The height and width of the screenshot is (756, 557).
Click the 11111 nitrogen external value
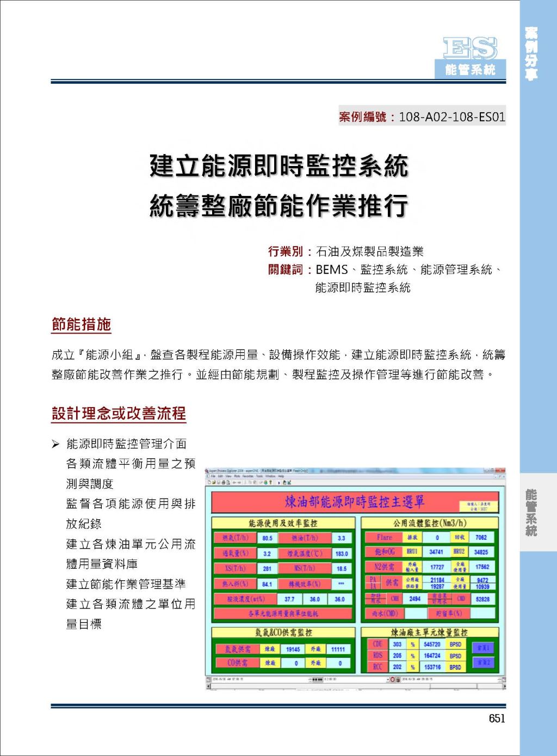[338, 649]
